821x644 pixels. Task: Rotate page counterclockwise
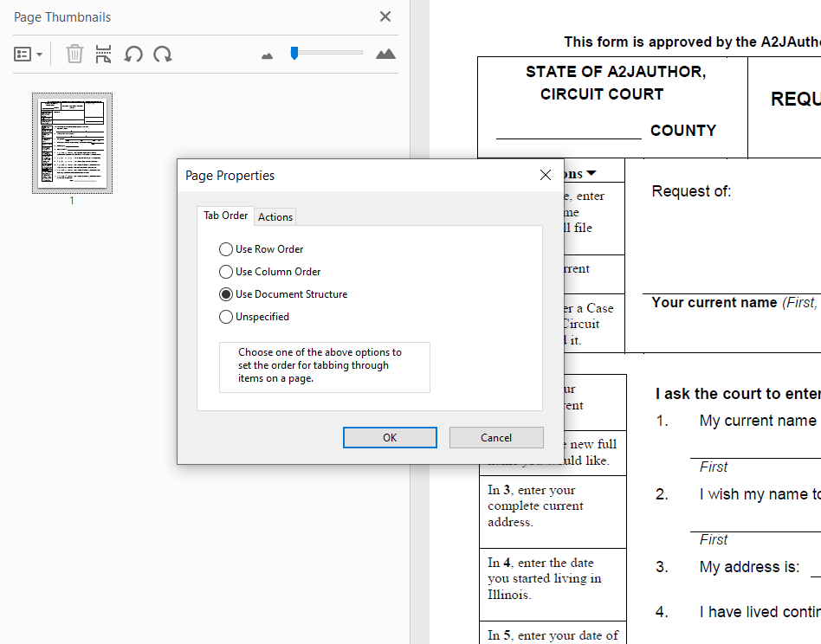point(133,54)
